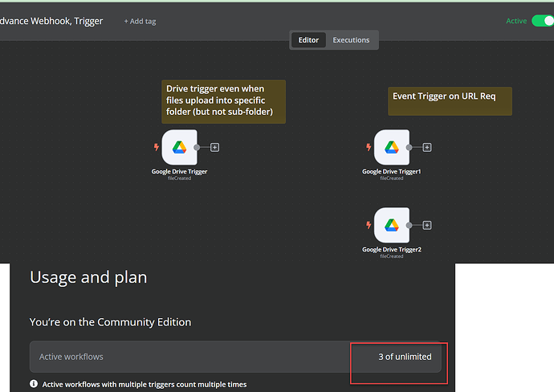Screen dimensions: 554x392
Task: Click plus button beside Google Drive Trigger2
Action: [427, 226]
